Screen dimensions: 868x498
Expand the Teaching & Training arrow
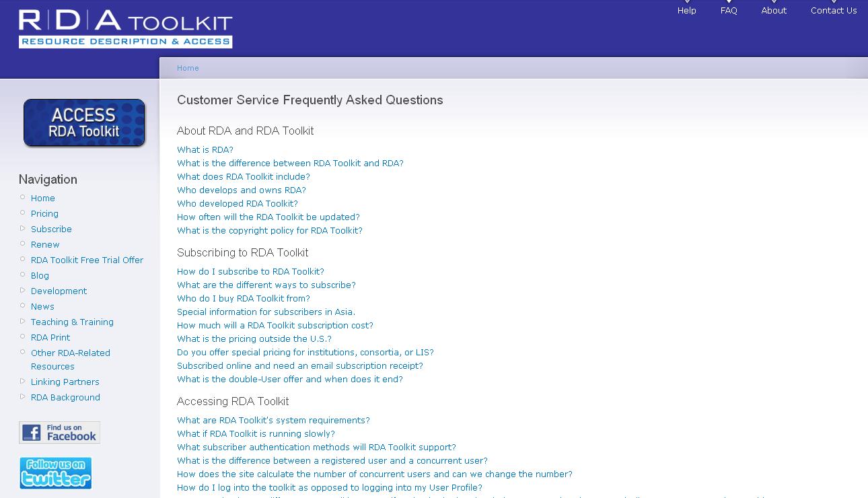coord(23,322)
